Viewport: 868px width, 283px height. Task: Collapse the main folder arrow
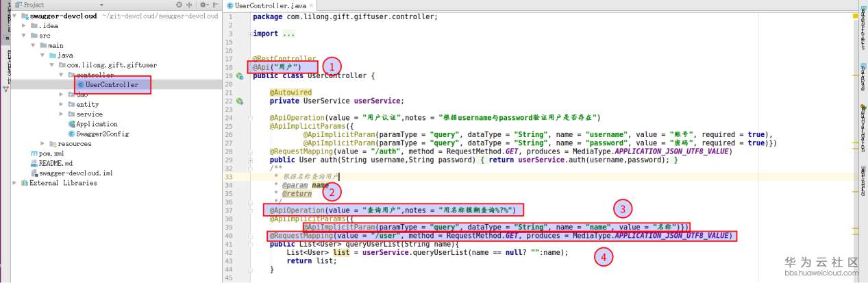pos(34,45)
